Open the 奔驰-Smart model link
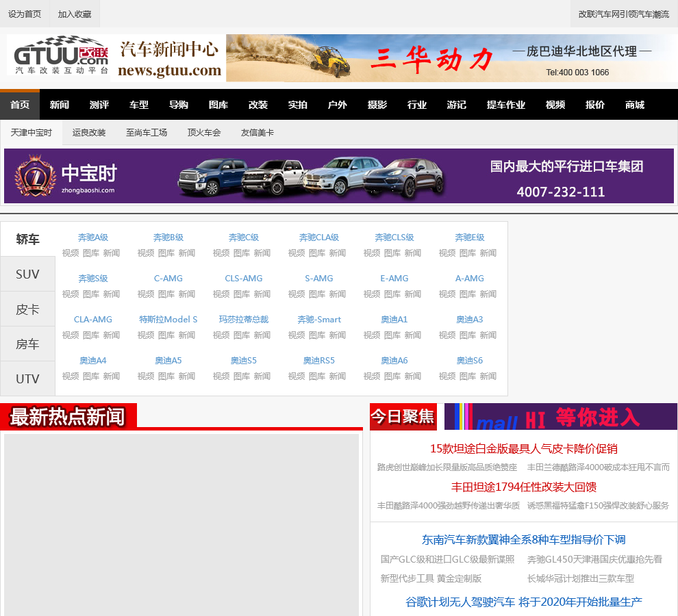 point(319,320)
